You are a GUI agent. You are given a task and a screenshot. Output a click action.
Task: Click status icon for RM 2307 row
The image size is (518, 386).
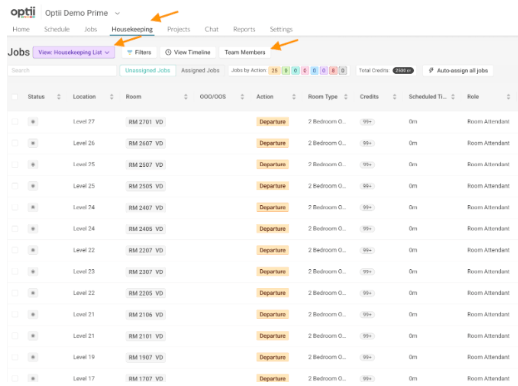[x=33, y=271]
